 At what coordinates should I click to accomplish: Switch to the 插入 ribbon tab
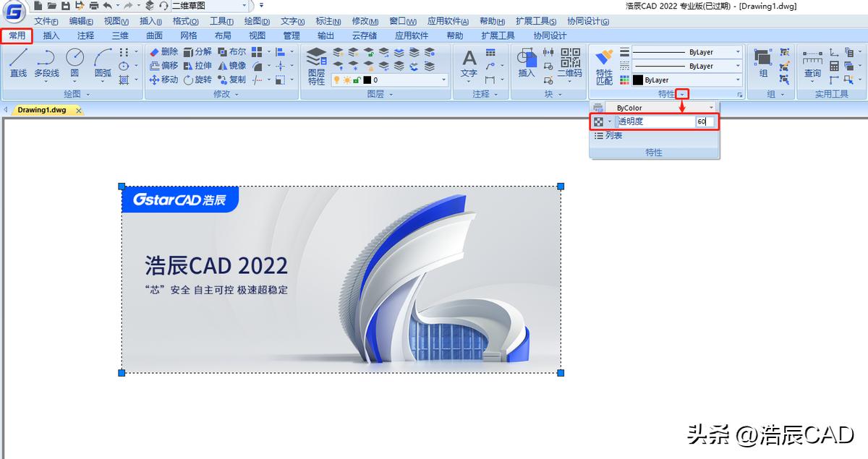[x=50, y=35]
